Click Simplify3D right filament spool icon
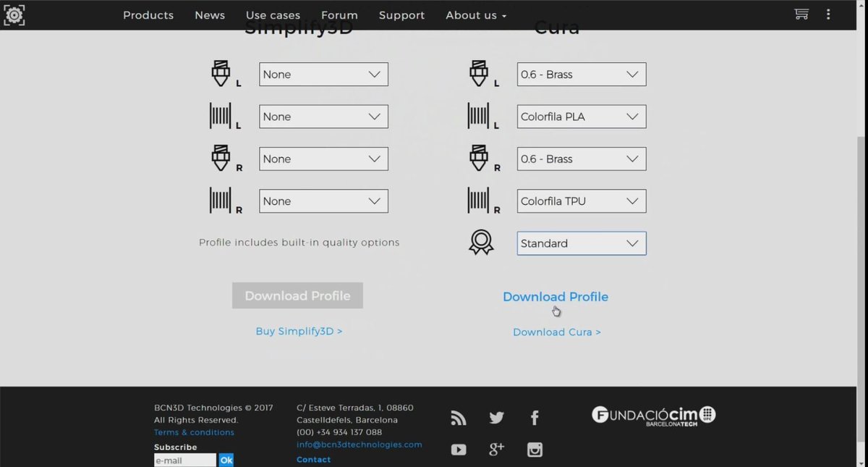Image resolution: width=868 pixels, height=467 pixels. coord(221,201)
